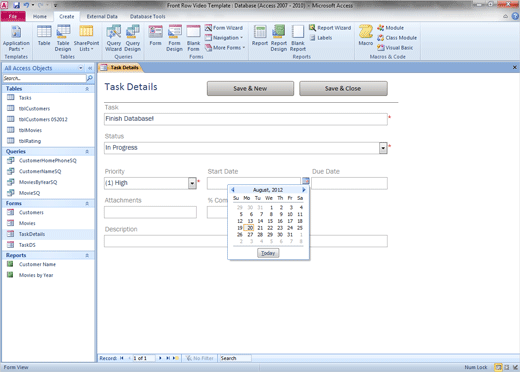
Task: Open the CustomerNameSQ query
Action: (48, 171)
